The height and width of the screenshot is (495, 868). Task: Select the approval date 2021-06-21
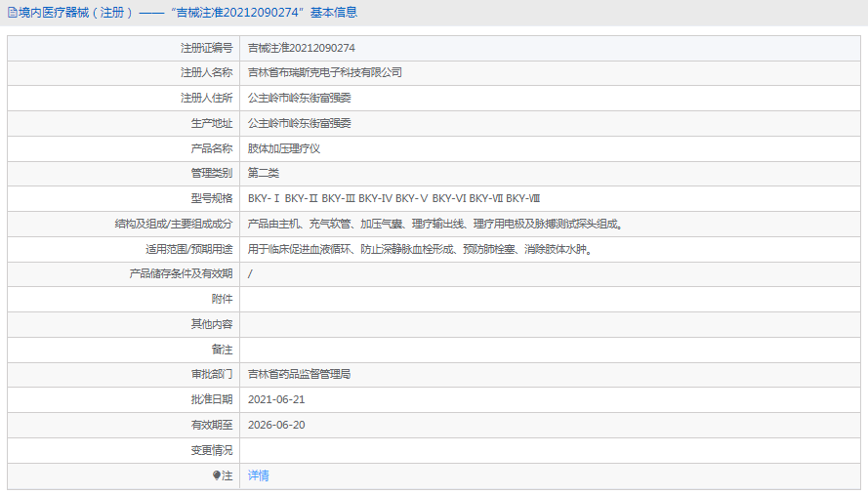(x=276, y=399)
